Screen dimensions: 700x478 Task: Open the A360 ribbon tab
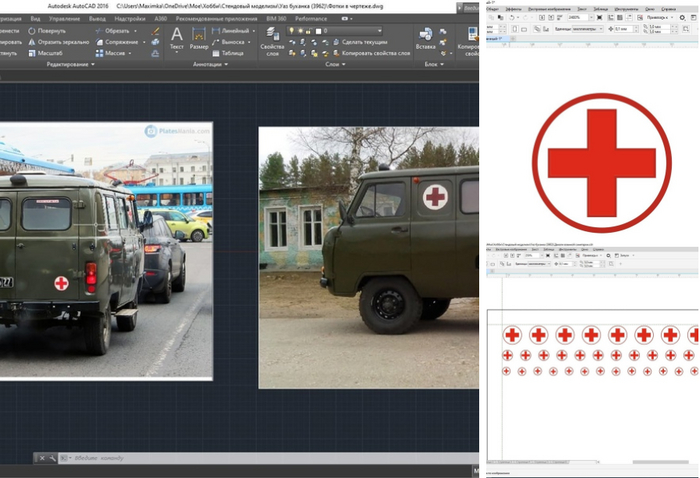(x=161, y=19)
